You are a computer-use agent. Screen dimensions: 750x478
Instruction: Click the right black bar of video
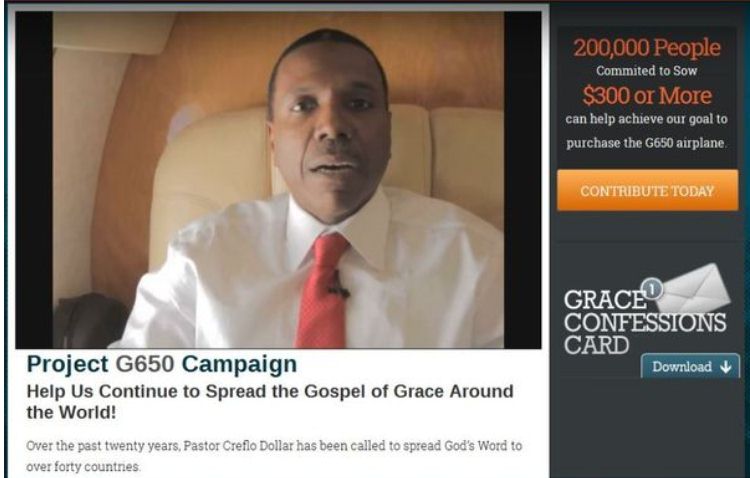click(522, 180)
